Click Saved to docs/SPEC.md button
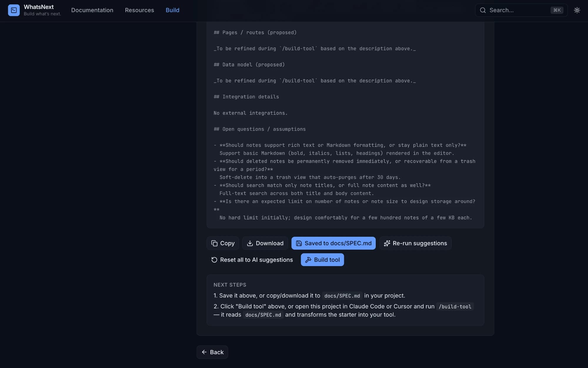The image size is (588, 368). tap(333, 243)
